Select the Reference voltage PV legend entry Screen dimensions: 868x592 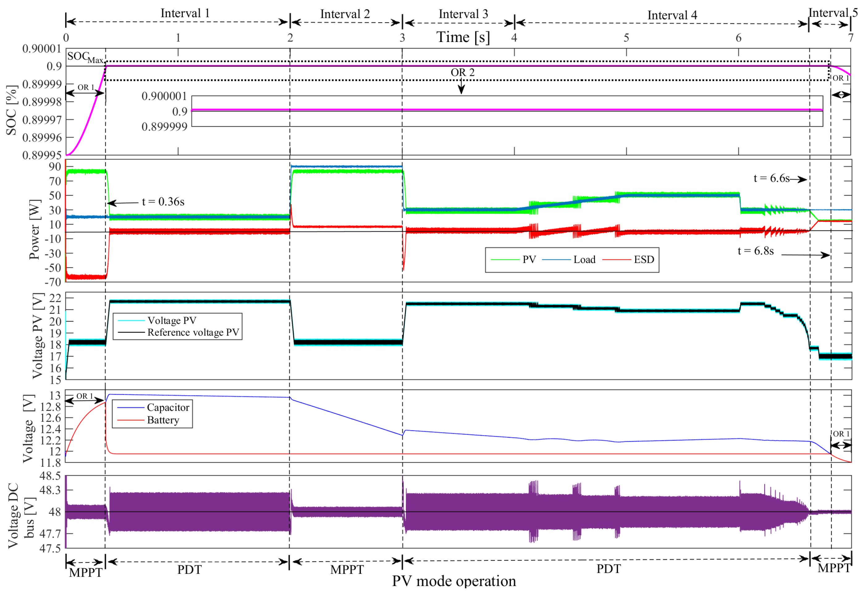(x=193, y=332)
